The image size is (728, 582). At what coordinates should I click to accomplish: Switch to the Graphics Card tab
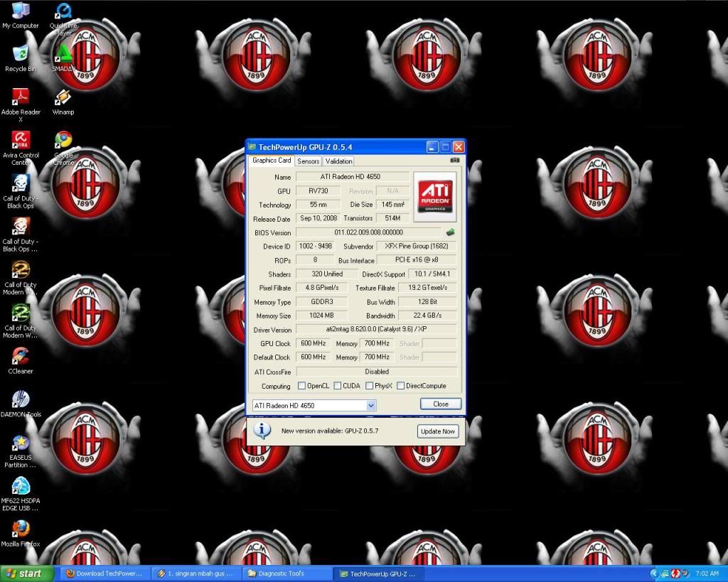point(272,160)
